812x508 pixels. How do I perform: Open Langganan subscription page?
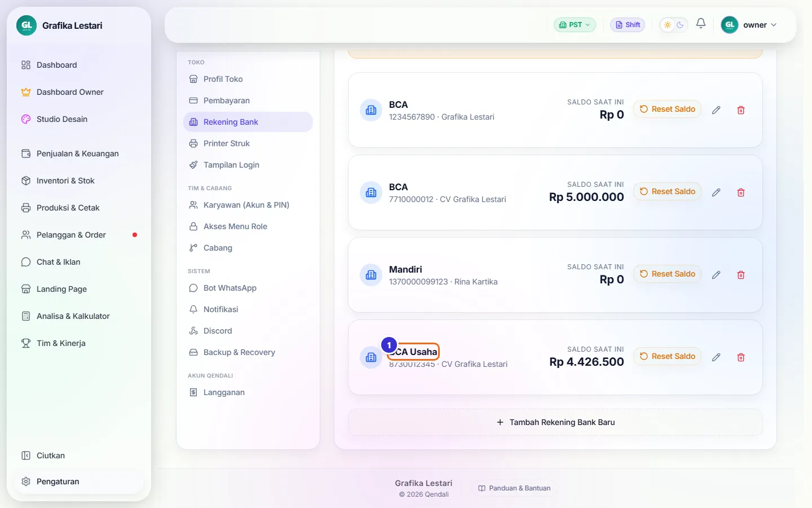tap(248, 392)
